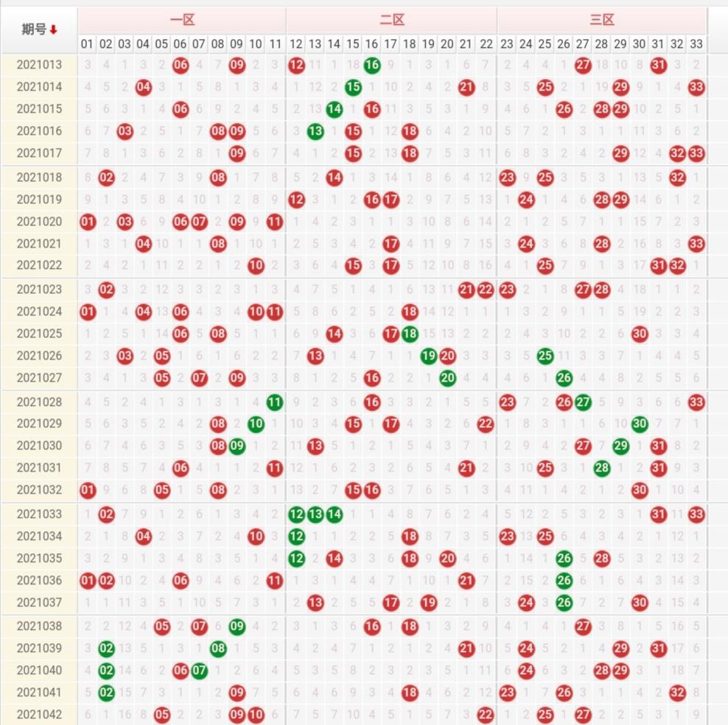Click green ball 26 in row 2021036

(x=564, y=581)
